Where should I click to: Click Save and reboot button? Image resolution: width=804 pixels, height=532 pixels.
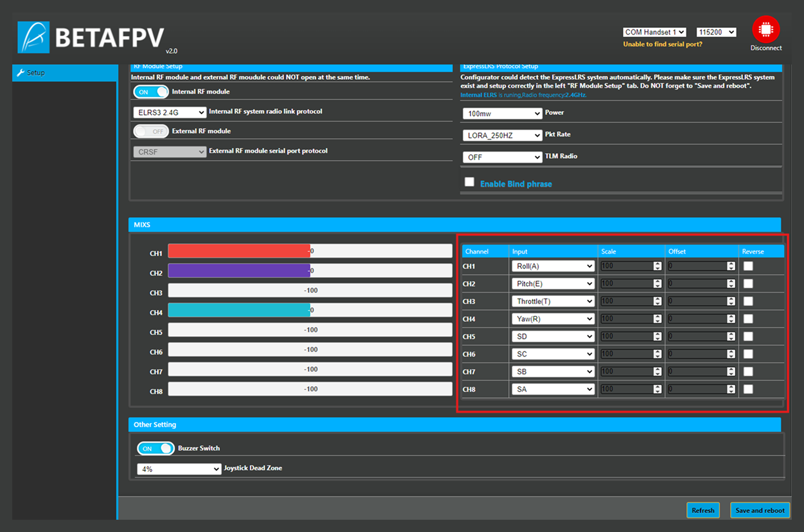pos(760,510)
